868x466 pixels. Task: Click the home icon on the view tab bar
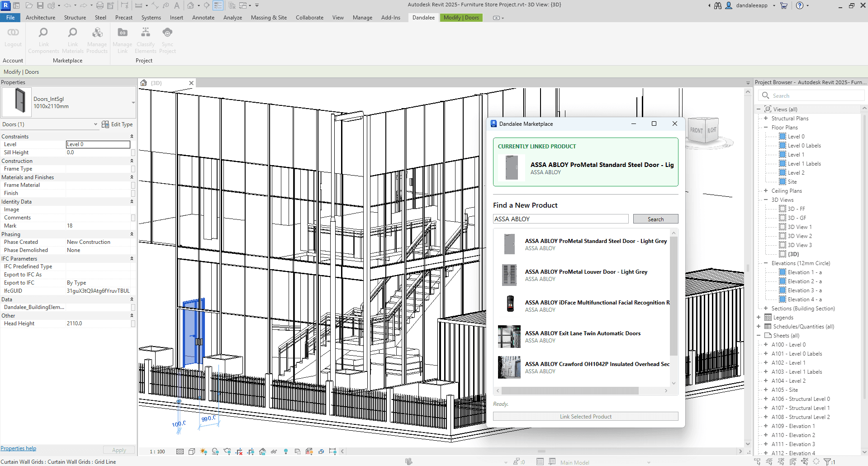(x=144, y=83)
